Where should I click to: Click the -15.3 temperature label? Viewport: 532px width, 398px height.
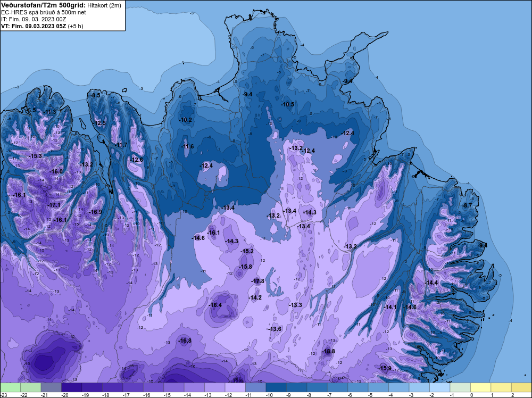(x=35, y=156)
